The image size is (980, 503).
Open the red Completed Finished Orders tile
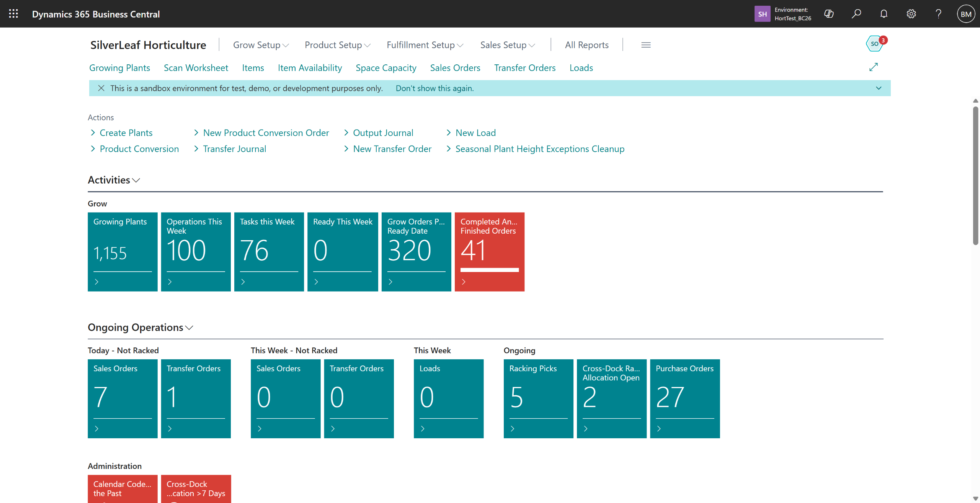(489, 252)
